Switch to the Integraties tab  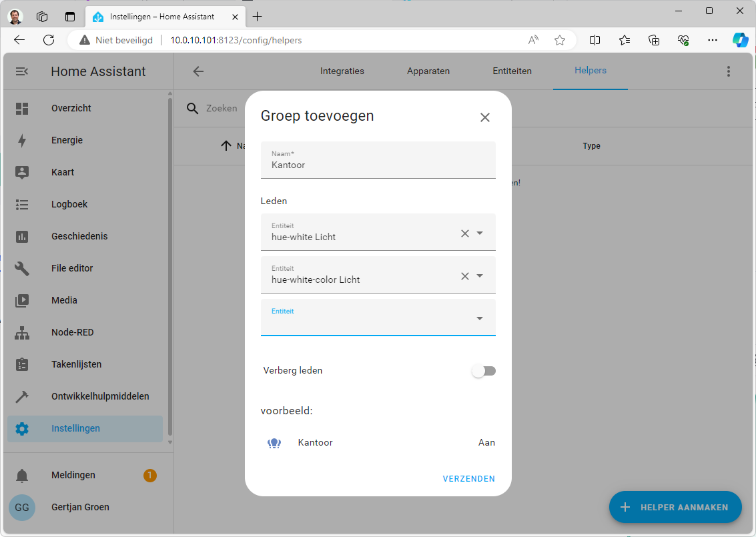click(342, 71)
